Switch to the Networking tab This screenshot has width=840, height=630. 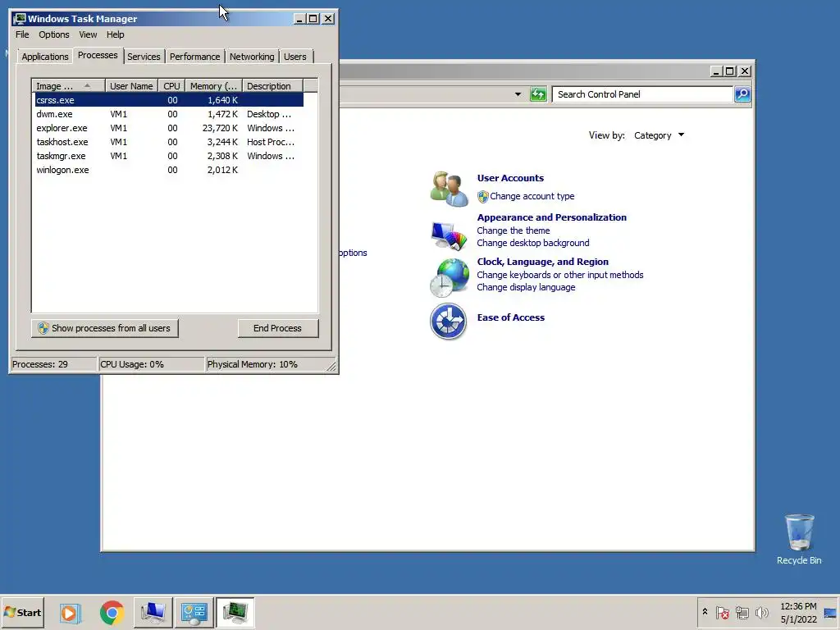tap(252, 57)
